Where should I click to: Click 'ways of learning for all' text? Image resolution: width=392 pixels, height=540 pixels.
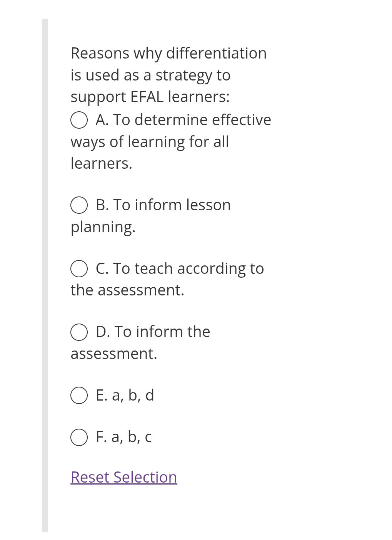pyautogui.click(x=150, y=142)
